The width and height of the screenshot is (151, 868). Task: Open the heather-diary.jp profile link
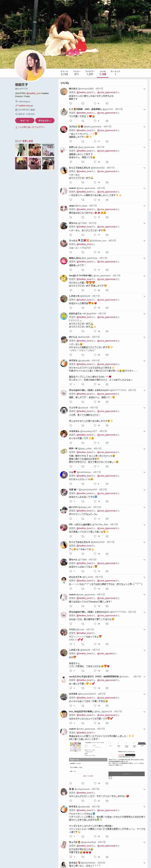point(26,105)
